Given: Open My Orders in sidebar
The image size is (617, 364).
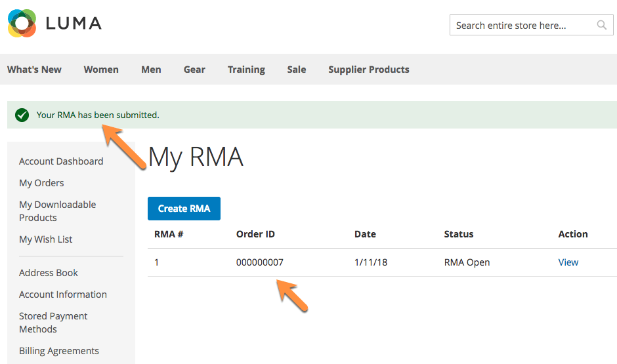Looking at the screenshot, I should [41, 183].
